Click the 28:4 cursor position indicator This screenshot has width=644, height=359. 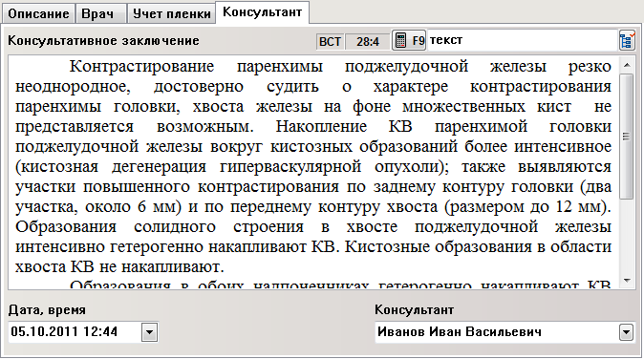click(367, 41)
